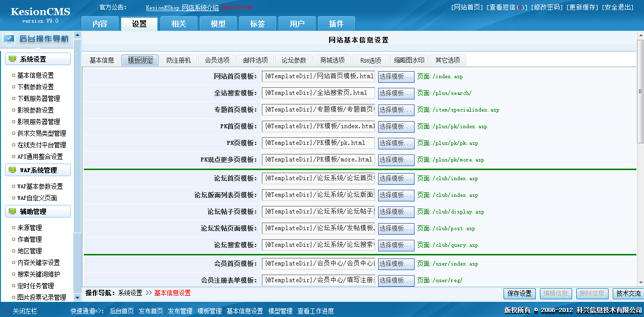Open 后台首页 in the quick links bar

pos(122,311)
